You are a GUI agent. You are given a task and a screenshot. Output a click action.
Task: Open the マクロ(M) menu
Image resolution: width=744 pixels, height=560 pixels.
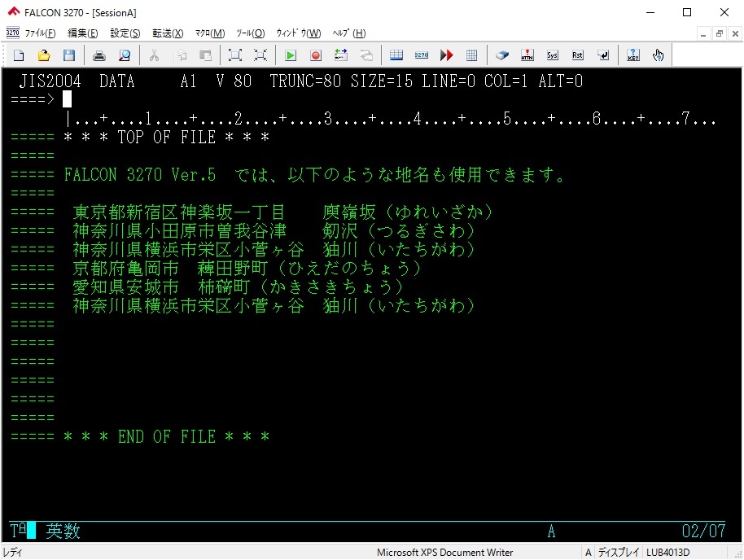pyautogui.click(x=210, y=33)
